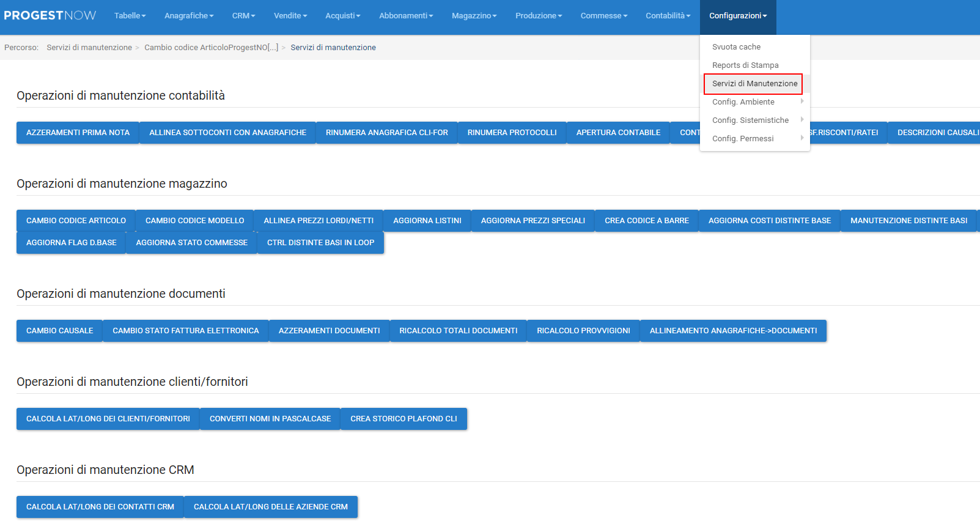
Task: Open Cambio codice Articolo breadcrumb link
Action: 211,48
